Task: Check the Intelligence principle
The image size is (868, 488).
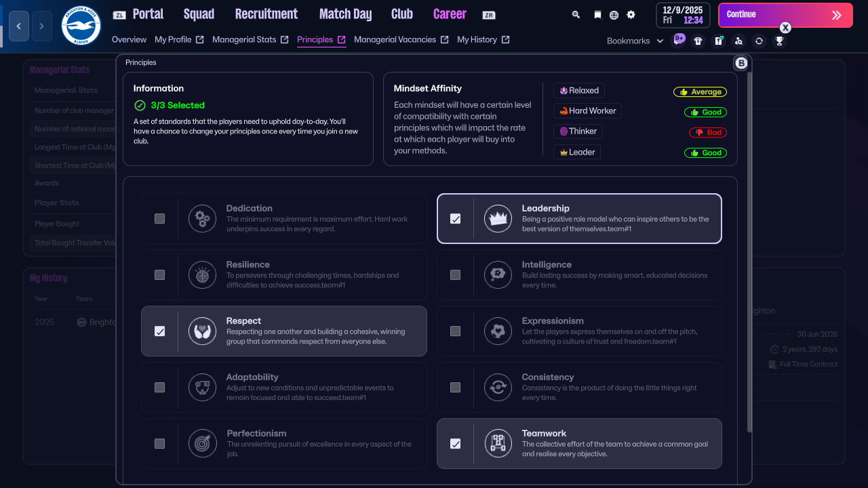Action: 456,274
